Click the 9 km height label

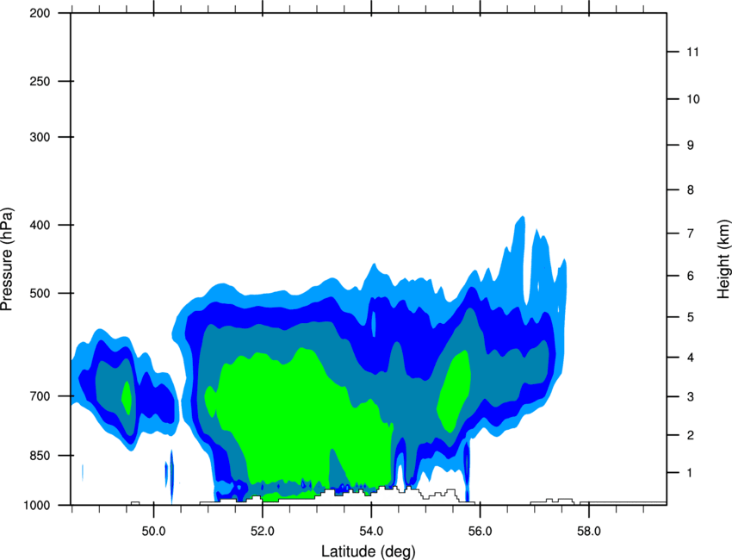(x=691, y=146)
